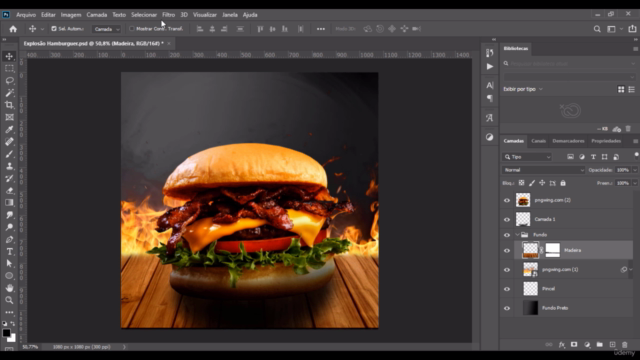Click the foreground color swatch

tap(7, 333)
